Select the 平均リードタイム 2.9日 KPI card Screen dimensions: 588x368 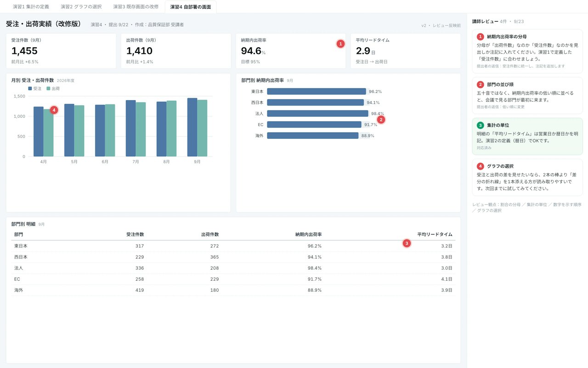[406, 51]
